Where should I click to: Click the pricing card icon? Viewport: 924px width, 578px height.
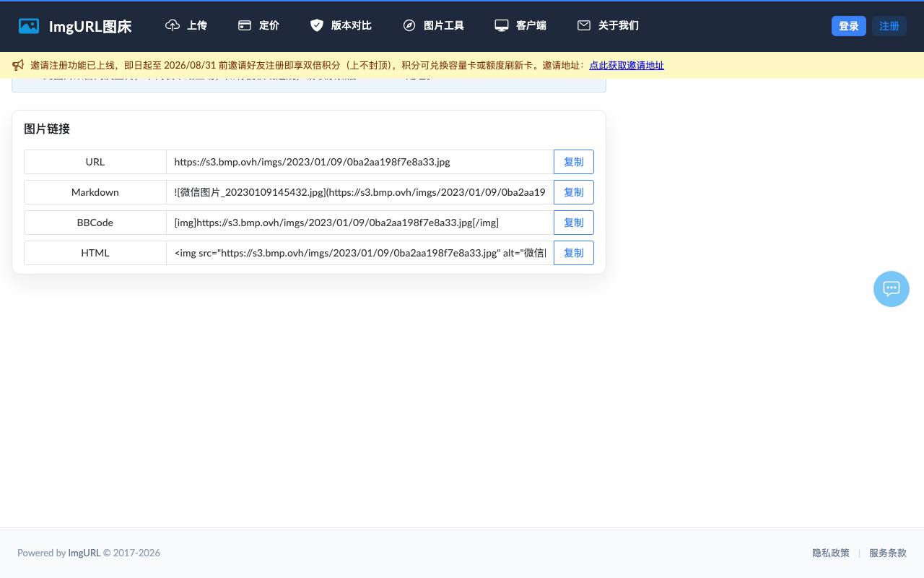[x=245, y=25]
